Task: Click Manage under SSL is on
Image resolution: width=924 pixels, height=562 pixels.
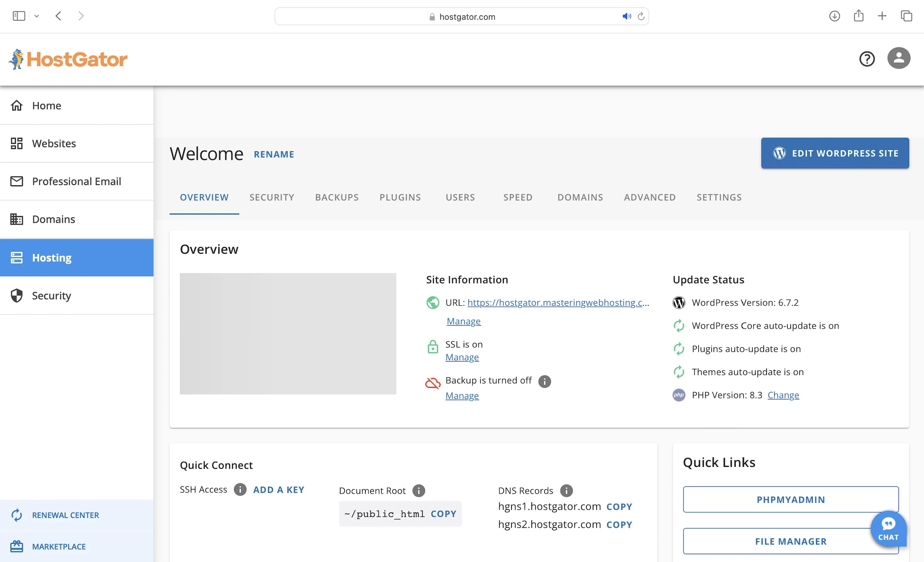Action: (462, 357)
